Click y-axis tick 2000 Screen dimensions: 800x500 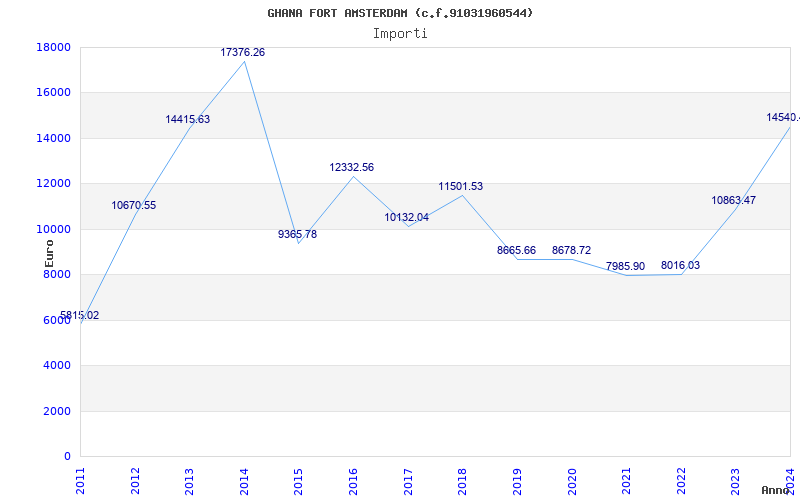(x=57, y=411)
